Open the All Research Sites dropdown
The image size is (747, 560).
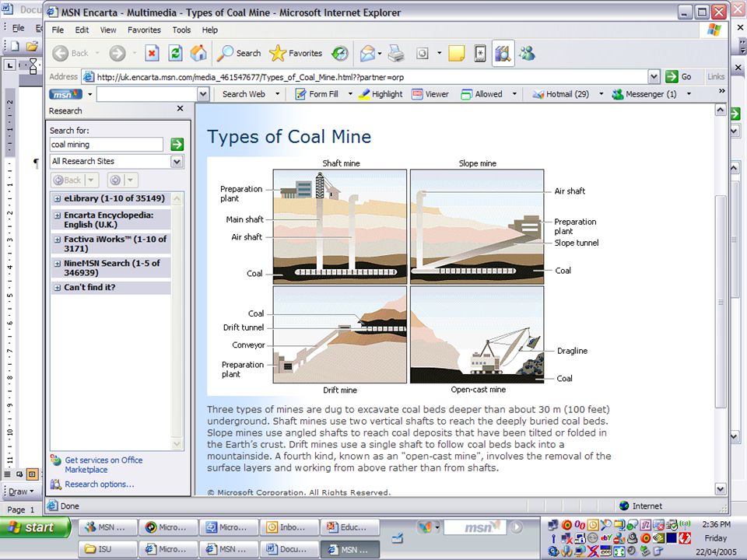[177, 162]
